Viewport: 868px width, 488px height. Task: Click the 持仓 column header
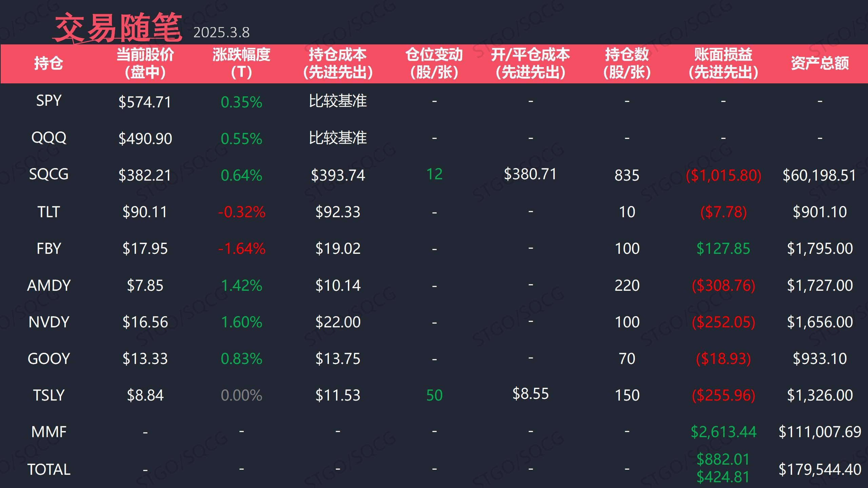pyautogui.click(x=48, y=63)
